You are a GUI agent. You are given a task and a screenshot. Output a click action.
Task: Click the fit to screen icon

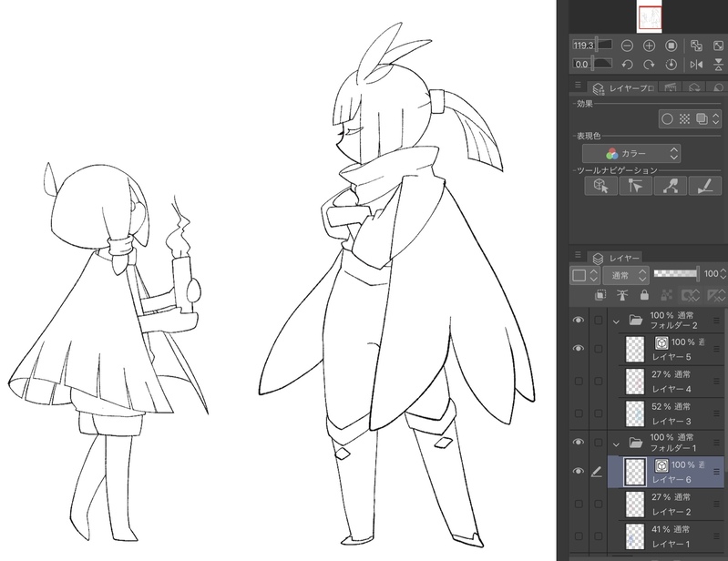pyautogui.click(x=718, y=46)
